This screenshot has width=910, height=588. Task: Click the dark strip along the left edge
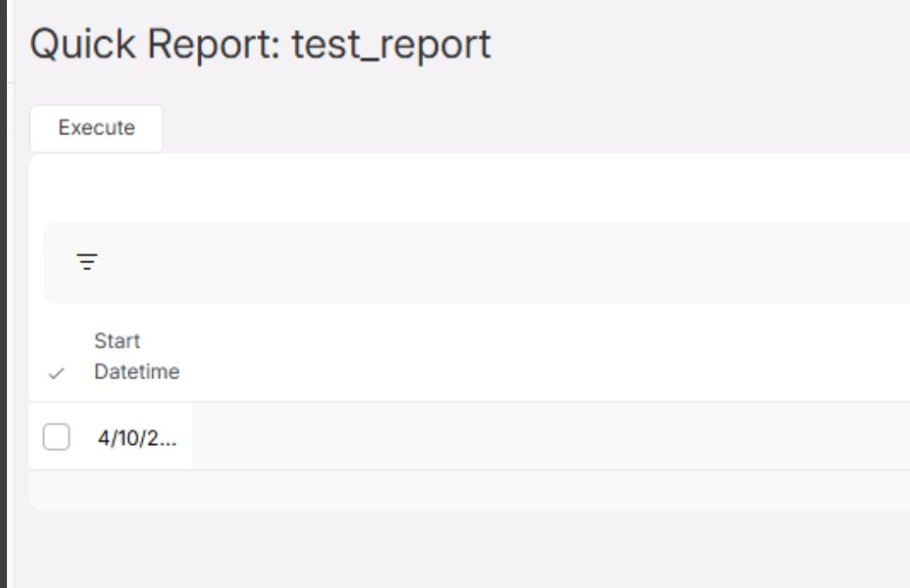[3, 294]
